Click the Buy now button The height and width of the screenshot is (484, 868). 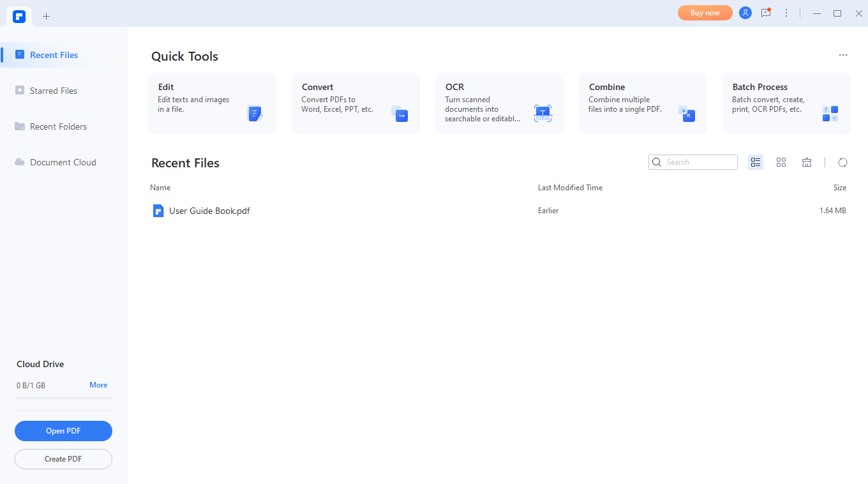tap(705, 13)
